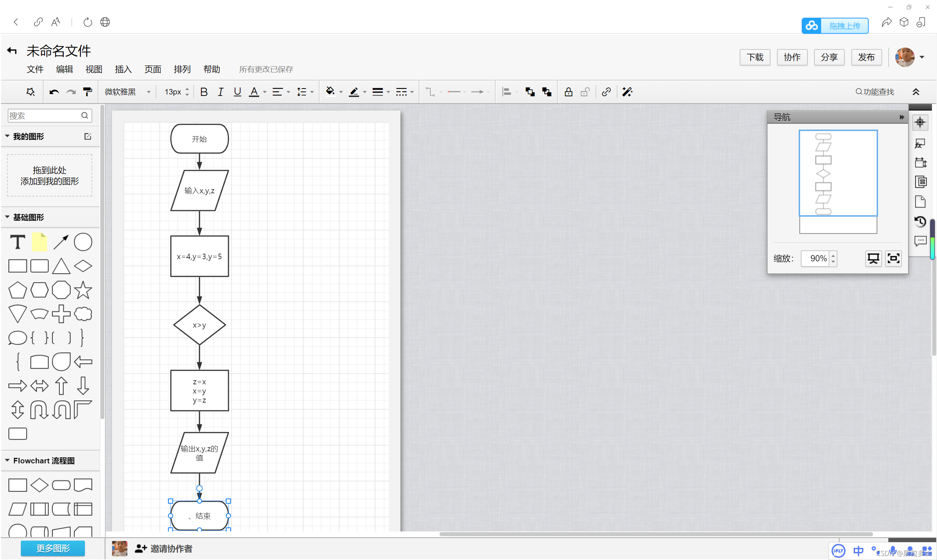Image resolution: width=937 pixels, height=560 pixels.
Task: Click the presentation mode icon
Action: click(x=873, y=258)
